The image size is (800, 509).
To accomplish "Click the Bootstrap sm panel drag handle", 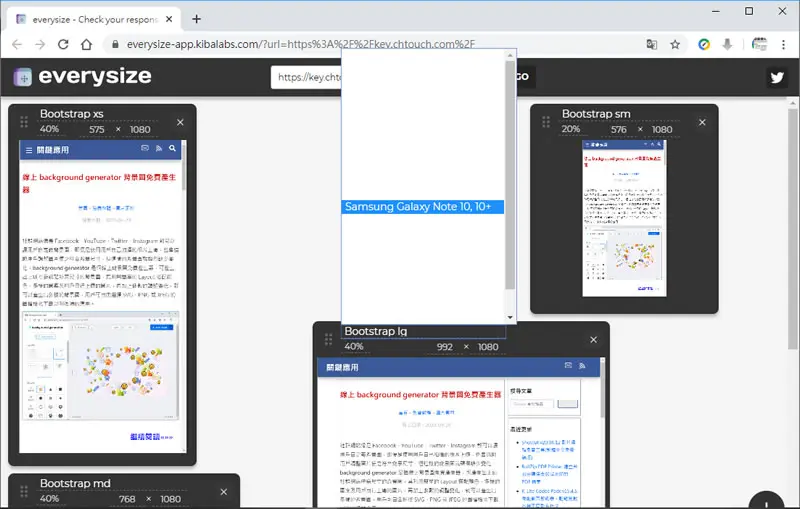I will tap(546, 122).
